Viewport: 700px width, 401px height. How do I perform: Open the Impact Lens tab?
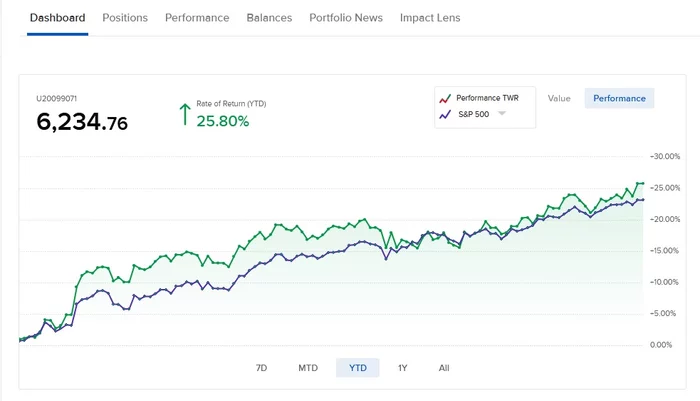tap(430, 18)
